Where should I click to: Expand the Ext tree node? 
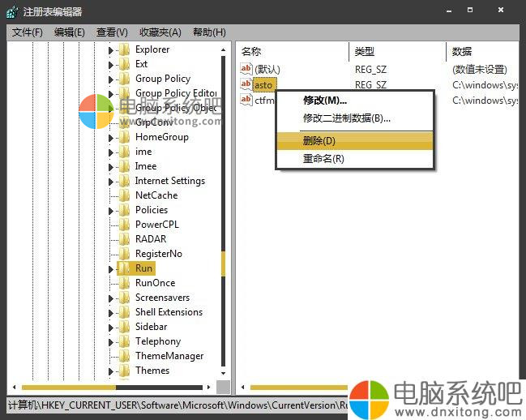click(x=111, y=65)
